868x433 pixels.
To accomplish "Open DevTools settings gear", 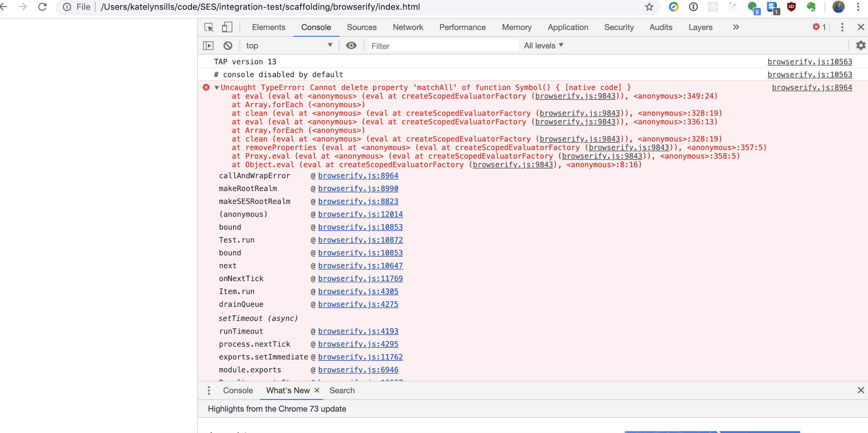I will click(860, 45).
